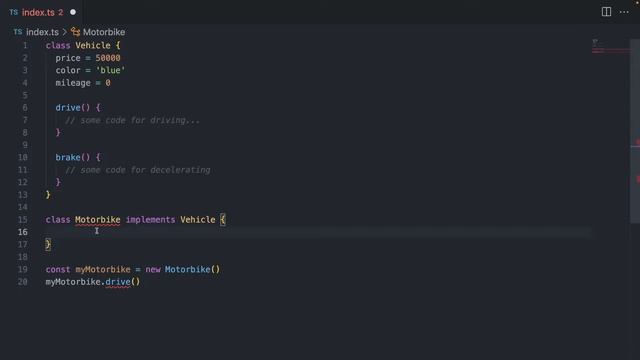Click the closing brace on line 13
Screen dimensions: 640x360
(x=48, y=195)
